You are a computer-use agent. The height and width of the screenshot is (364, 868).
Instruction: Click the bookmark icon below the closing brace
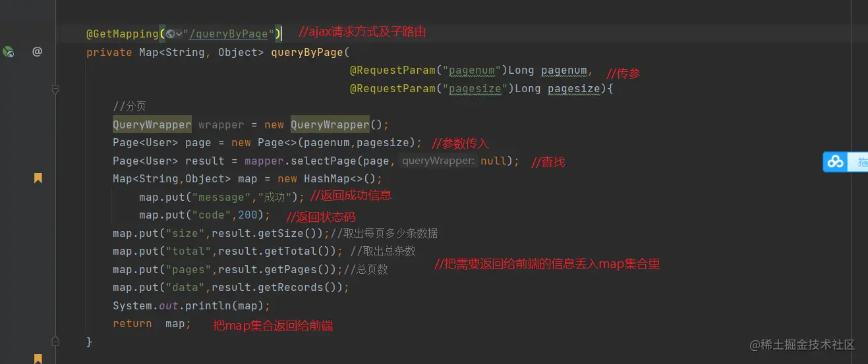[38, 359]
